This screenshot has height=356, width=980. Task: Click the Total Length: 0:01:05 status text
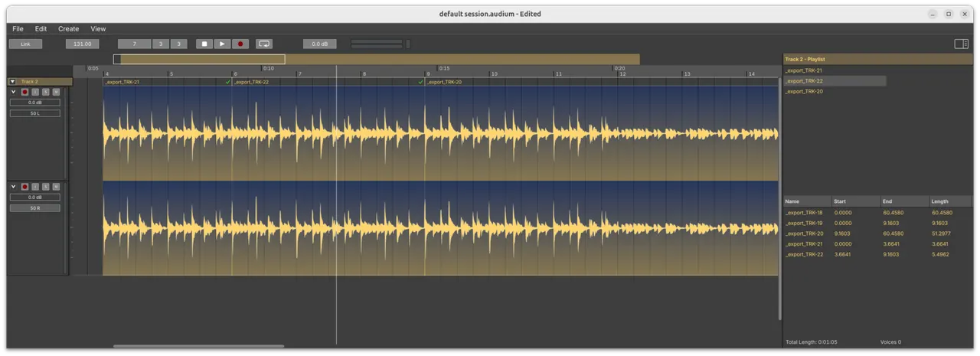click(x=811, y=342)
